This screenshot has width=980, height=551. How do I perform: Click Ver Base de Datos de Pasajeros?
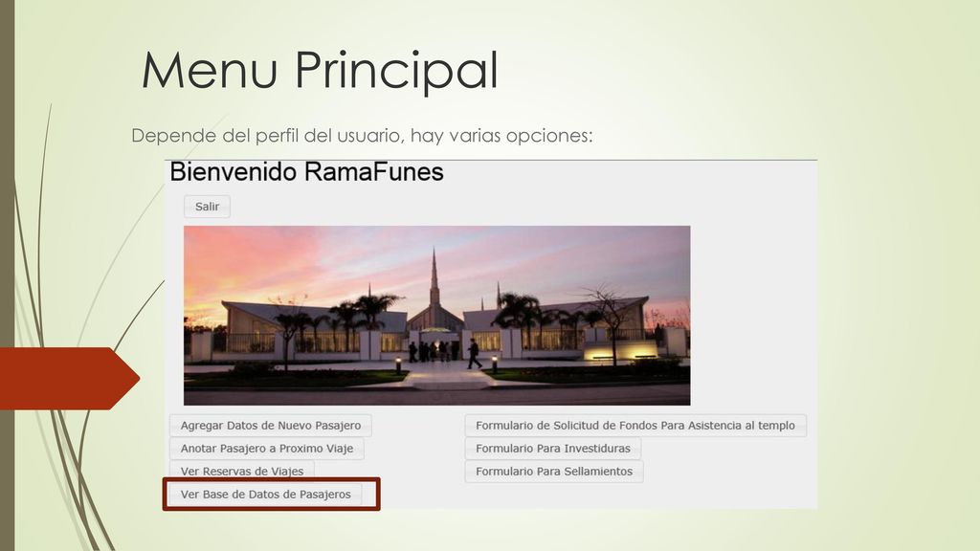coord(266,495)
